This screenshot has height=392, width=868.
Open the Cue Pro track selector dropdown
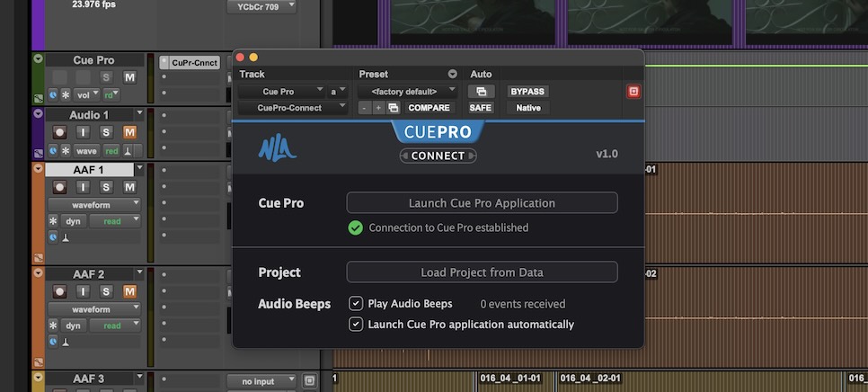(x=282, y=92)
